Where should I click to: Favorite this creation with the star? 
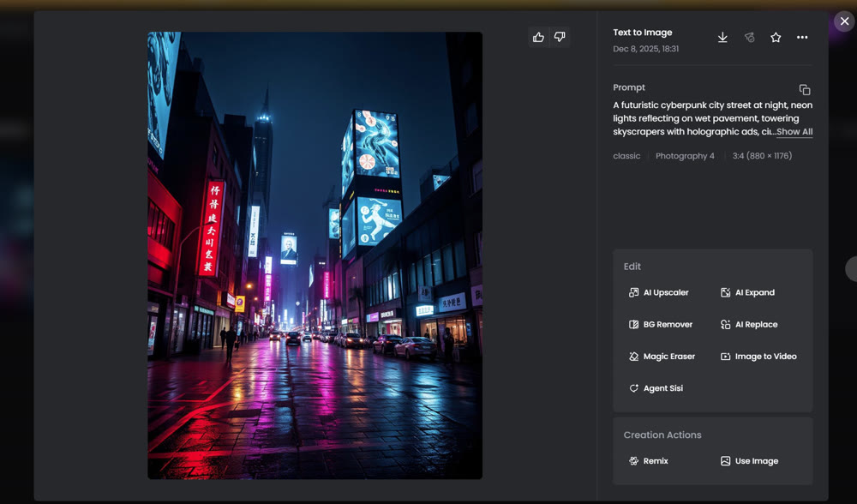click(776, 37)
